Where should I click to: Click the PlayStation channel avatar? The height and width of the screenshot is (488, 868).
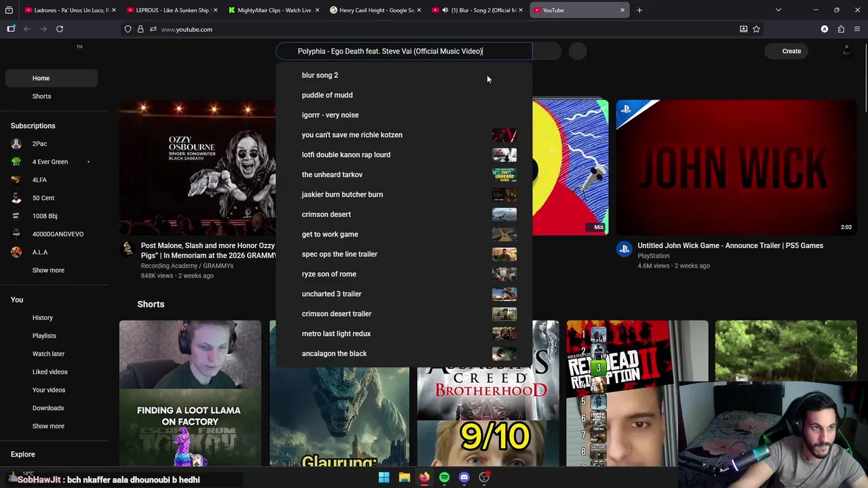pos(624,249)
